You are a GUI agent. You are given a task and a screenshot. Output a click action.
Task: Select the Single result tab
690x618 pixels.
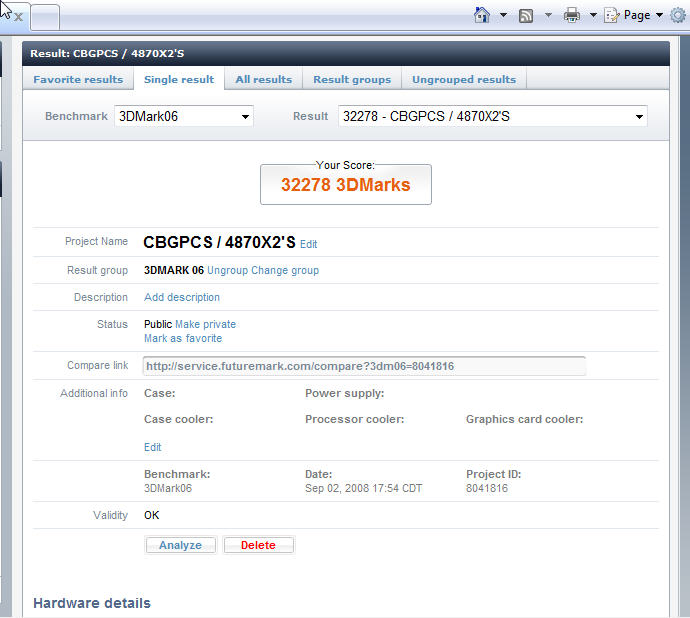pos(179,80)
